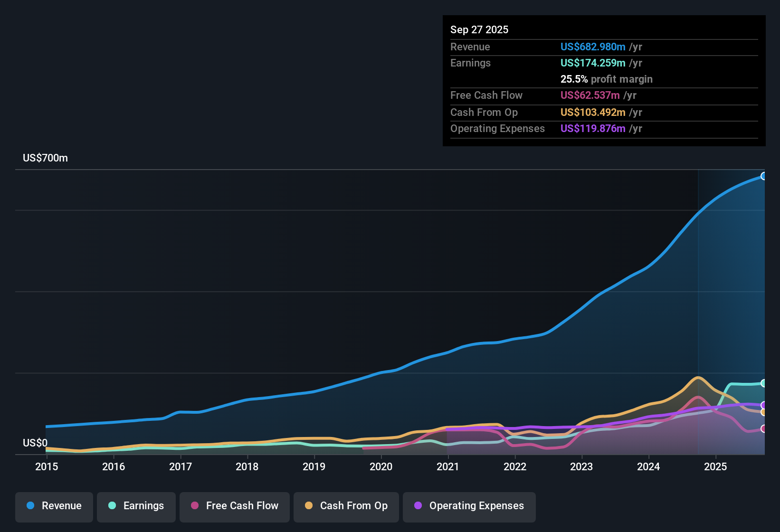Click the US$682.980m revenue value
This screenshot has height=532, width=780.
click(x=593, y=47)
